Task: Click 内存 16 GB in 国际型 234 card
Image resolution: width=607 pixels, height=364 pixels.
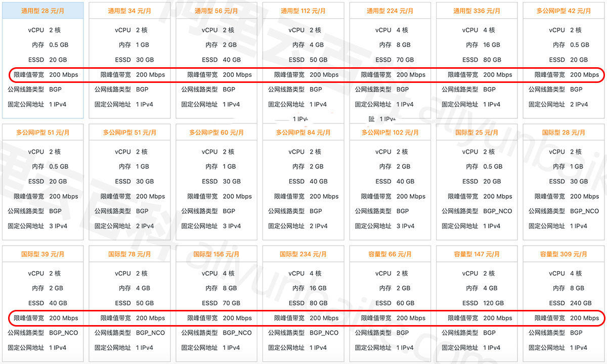Action: 318,288
